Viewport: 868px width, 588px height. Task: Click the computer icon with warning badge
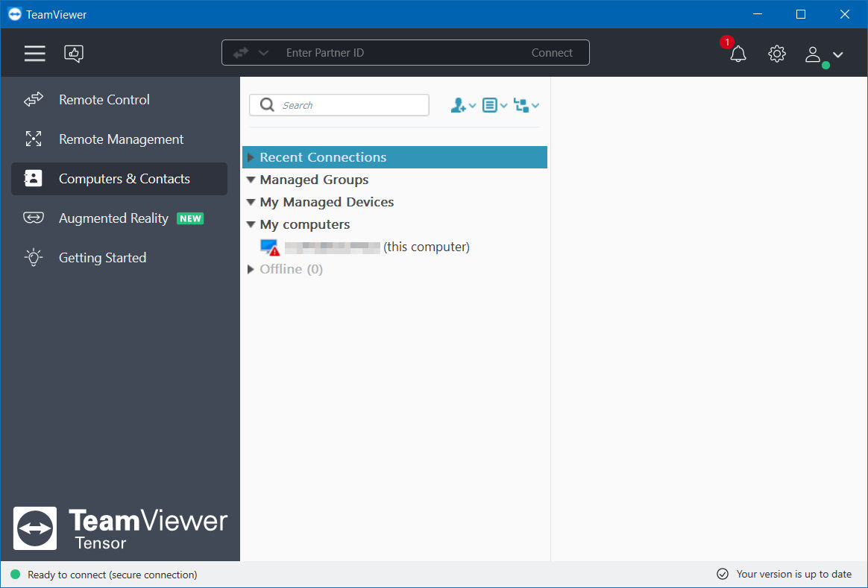(x=270, y=247)
